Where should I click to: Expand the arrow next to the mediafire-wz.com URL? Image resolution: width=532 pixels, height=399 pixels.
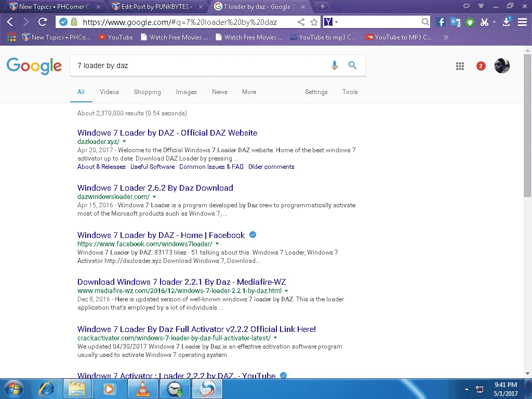click(286, 291)
